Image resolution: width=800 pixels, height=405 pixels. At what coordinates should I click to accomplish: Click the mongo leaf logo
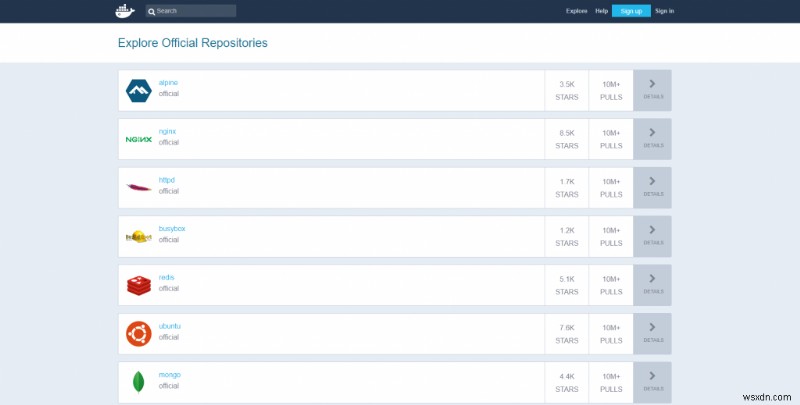click(138, 382)
